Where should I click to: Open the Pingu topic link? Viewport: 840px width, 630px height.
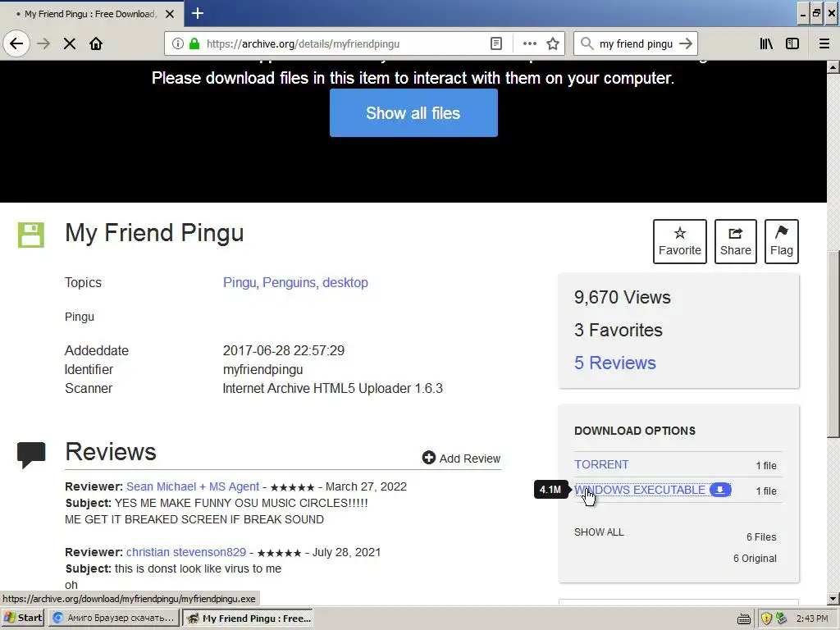click(x=240, y=282)
